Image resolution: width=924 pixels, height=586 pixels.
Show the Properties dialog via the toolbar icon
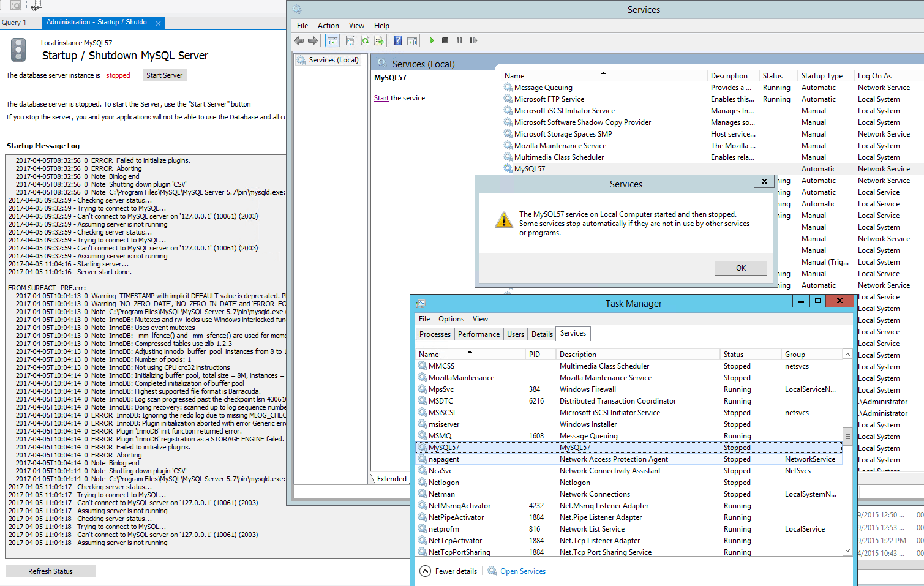pos(350,40)
